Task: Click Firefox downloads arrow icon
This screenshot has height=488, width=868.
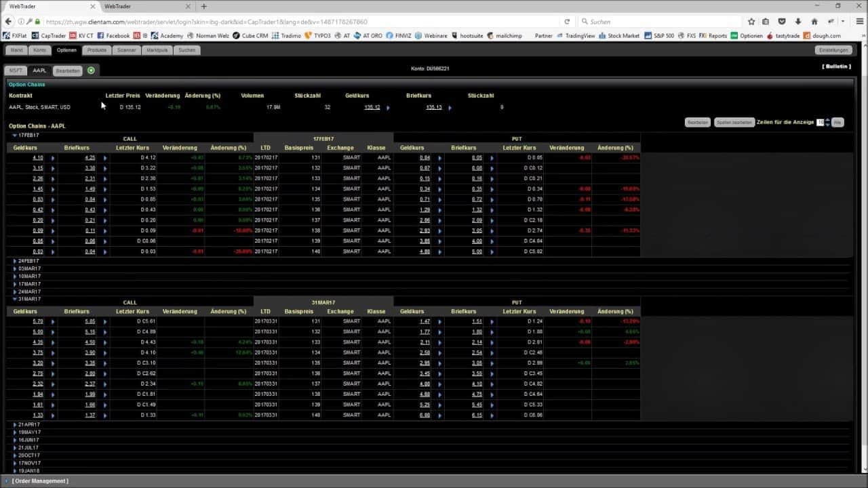Action: point(798,22)
